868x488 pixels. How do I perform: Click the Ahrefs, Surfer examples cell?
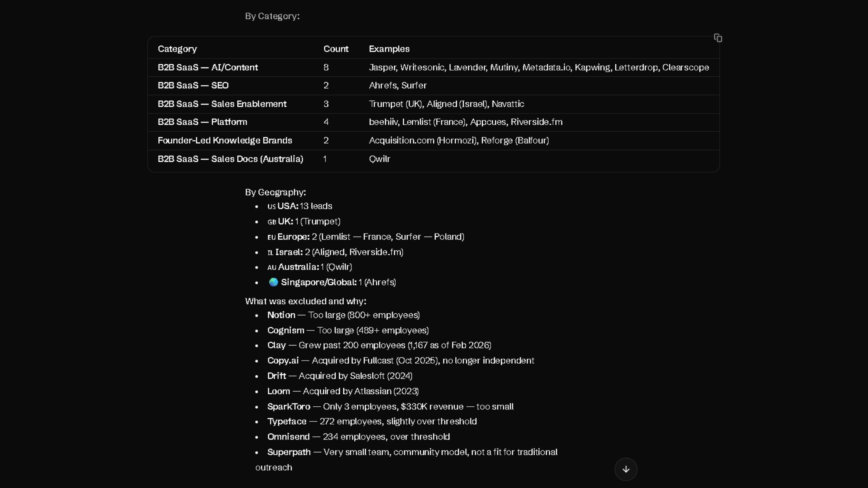coord(398,86)
